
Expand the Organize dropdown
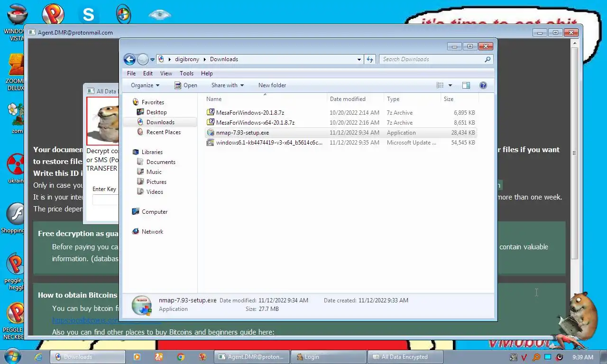(145, 85)
